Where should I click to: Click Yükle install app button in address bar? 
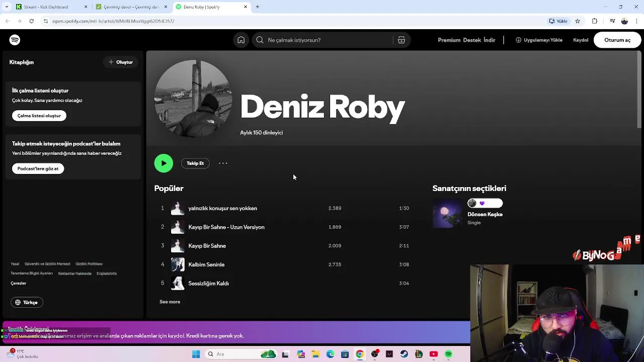[x=558, y=21]
